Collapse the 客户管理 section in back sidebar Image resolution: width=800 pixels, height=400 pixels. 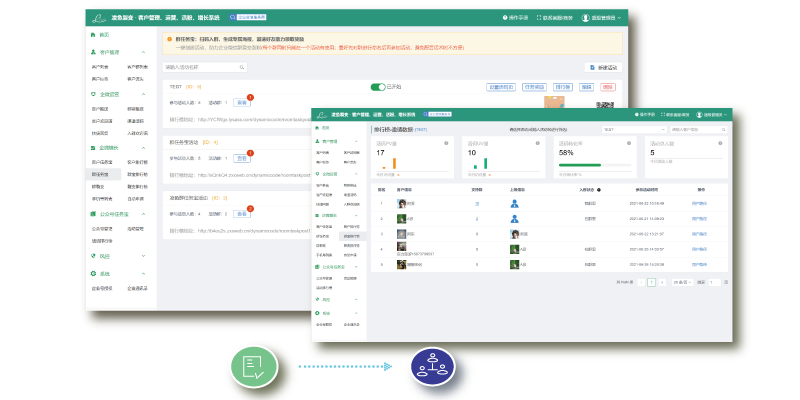click(155, 51)
